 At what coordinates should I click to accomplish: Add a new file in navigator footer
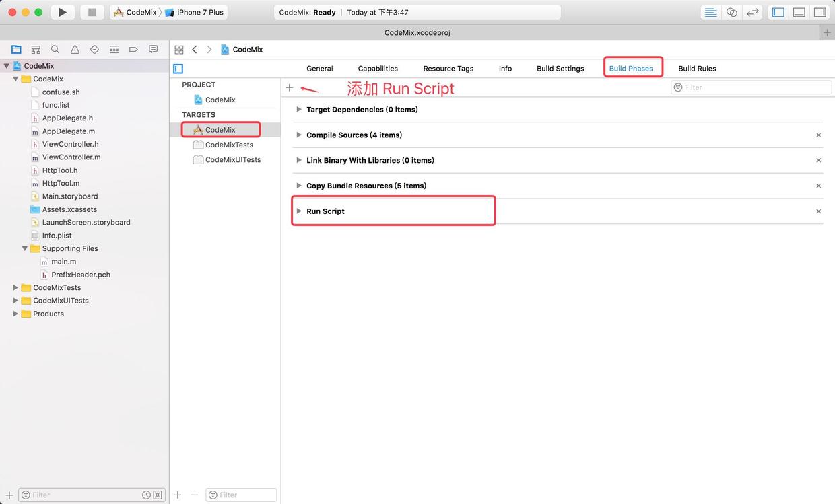point(9,495)
